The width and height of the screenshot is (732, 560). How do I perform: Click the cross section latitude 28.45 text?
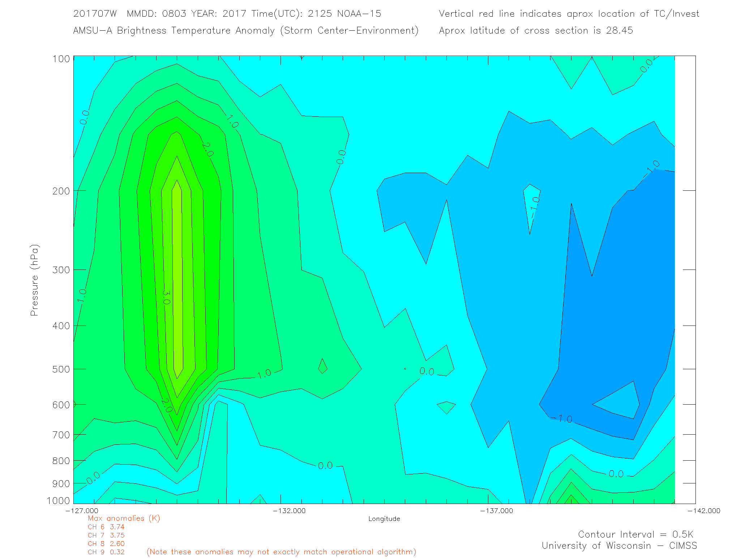[536, 30]
